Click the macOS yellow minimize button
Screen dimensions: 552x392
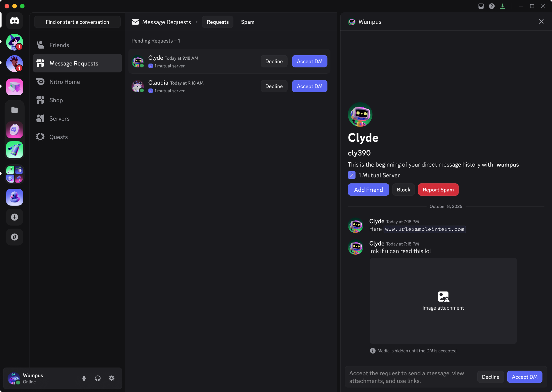[x=15, y=6]
